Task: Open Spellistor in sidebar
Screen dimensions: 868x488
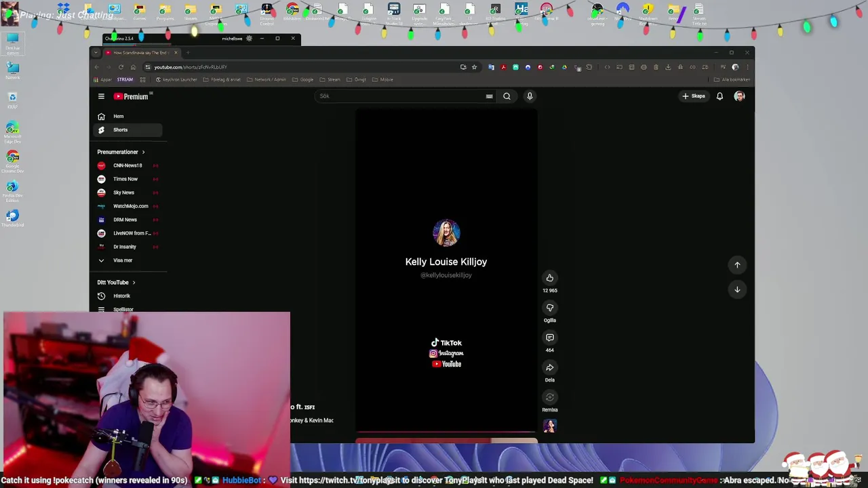Action: tap(123, 309)
